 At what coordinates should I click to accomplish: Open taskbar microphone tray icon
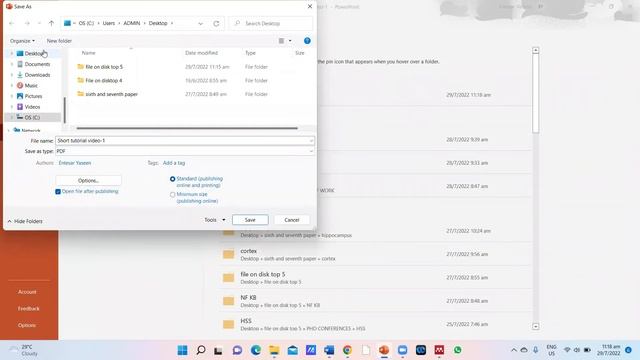(x=536, y=350)
